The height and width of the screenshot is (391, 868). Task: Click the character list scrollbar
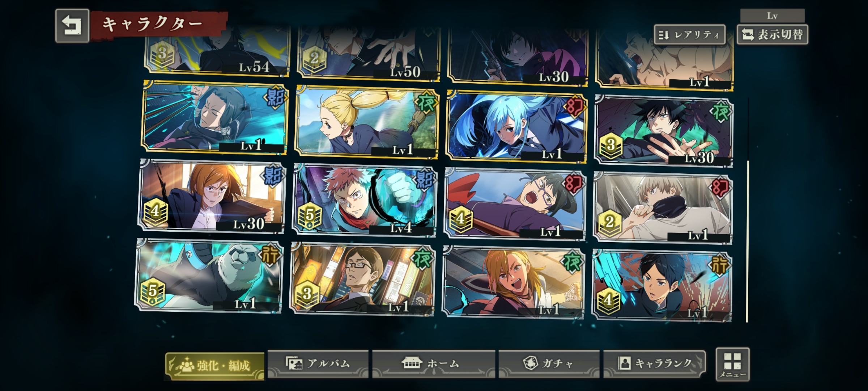click(x=747, y=210)
